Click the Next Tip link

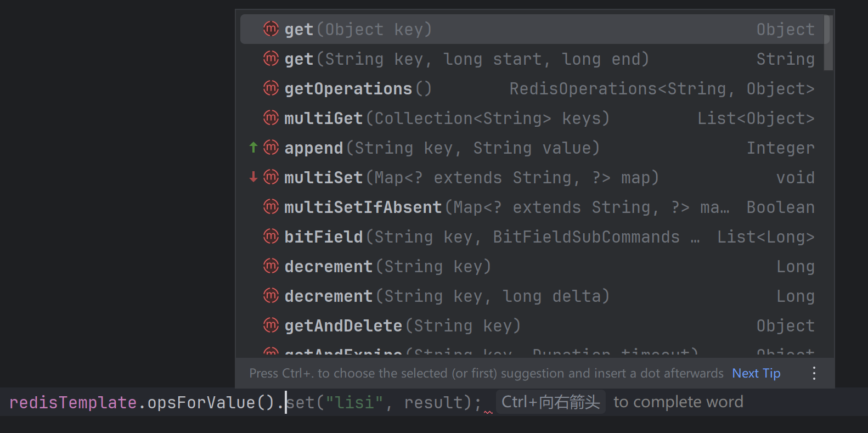pyautogui.click(x=756, y=373)
